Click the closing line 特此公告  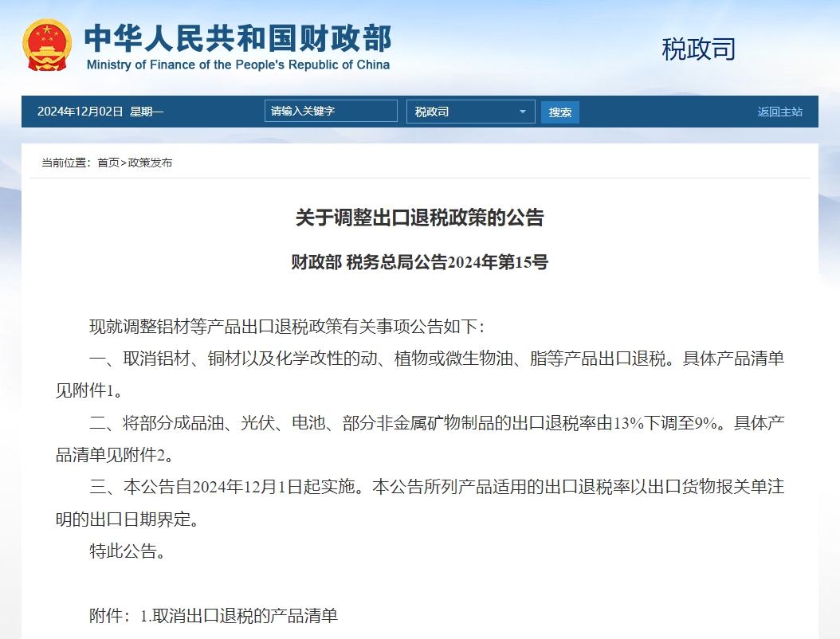tap(128, 551)
